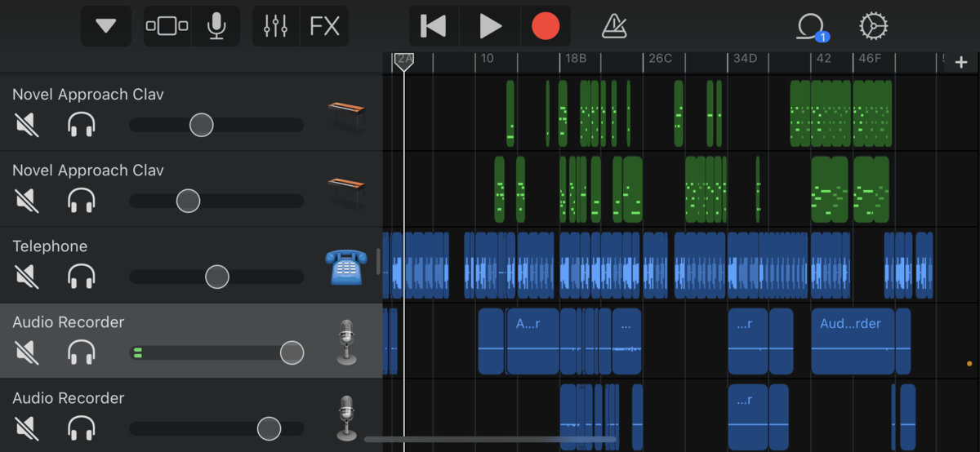Solo the selected Audio Recorder track
Image resolution: width=980 pixels, height=452 pixels.
(82, 352)
